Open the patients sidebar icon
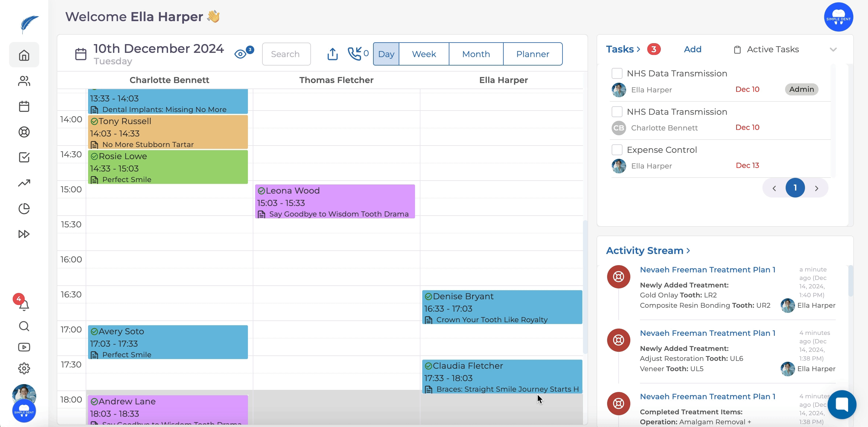868x427 pixels. click(x=24, y=81)
